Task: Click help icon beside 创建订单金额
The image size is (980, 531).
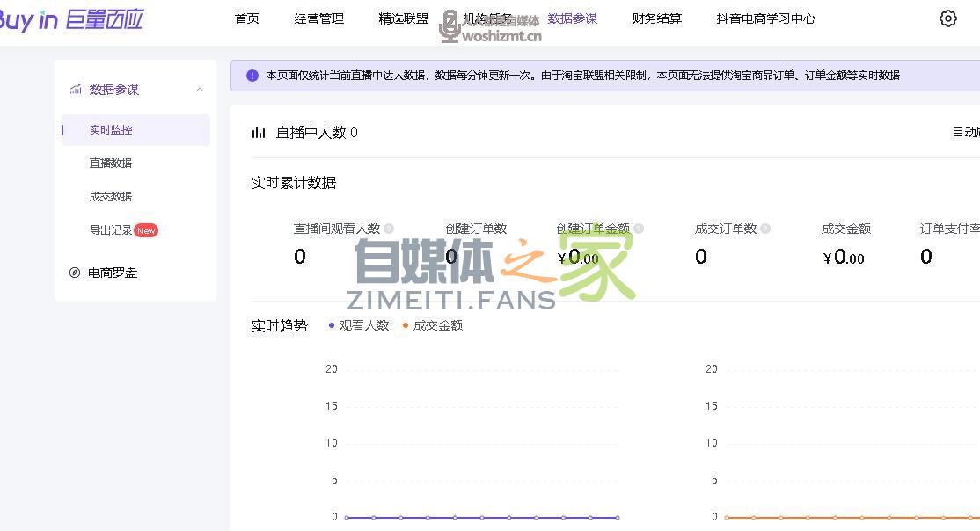Action: (639, 229)
